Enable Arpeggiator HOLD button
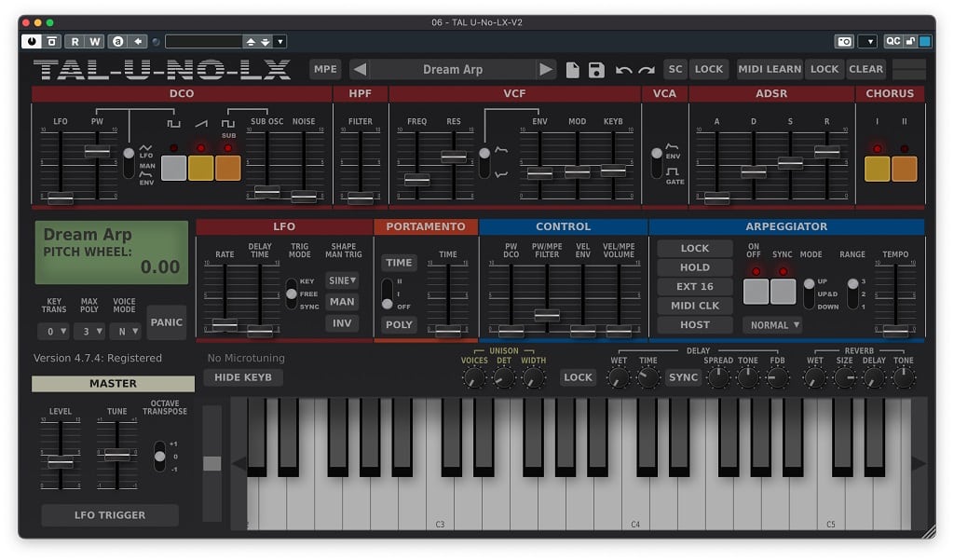 pos(695,267)
